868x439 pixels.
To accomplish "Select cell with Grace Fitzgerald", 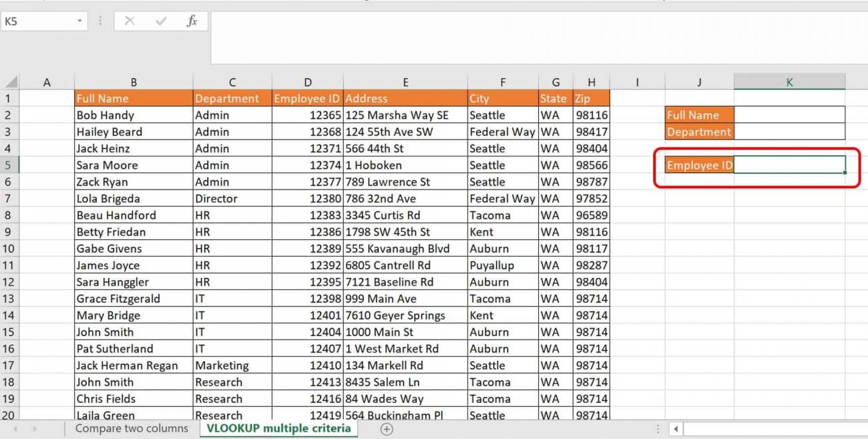I will pos(134,299).
